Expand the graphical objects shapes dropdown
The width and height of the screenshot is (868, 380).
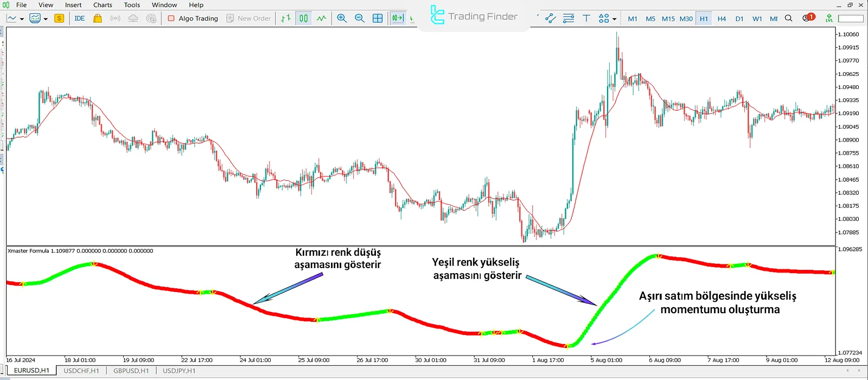[x=614, y=18]
